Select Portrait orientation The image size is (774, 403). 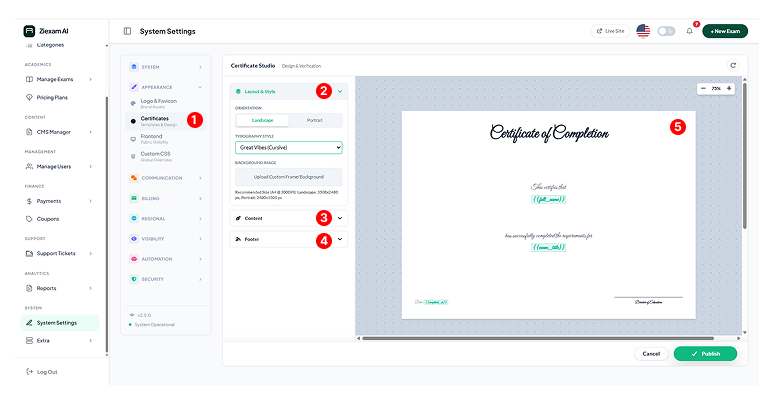pos(313,120)
